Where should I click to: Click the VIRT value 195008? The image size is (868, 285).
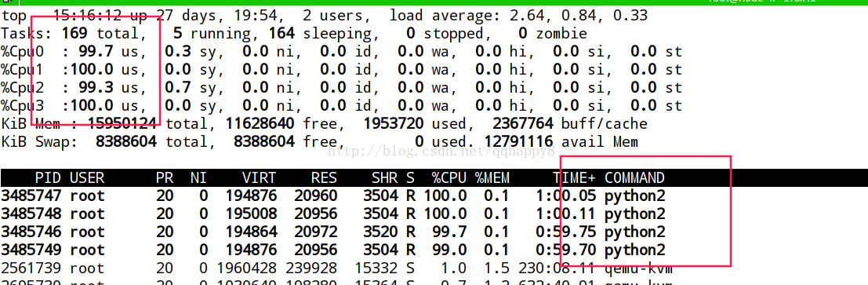point(251,214)
